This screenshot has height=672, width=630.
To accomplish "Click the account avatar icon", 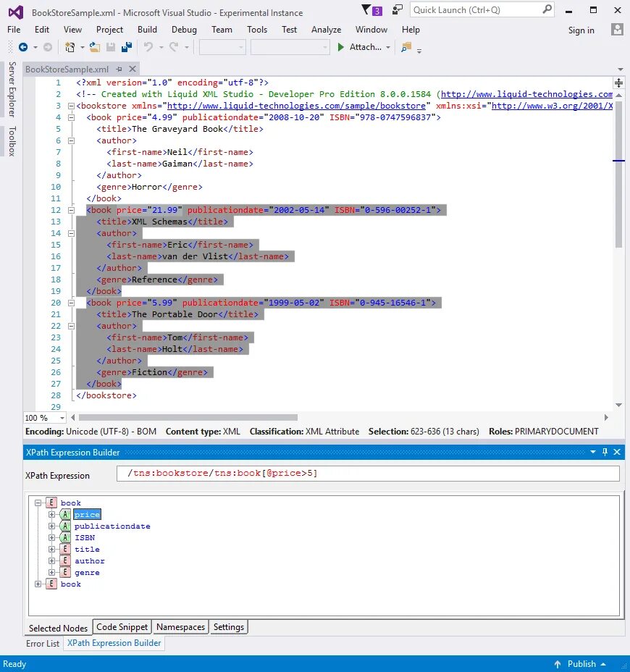I will 617,30.
